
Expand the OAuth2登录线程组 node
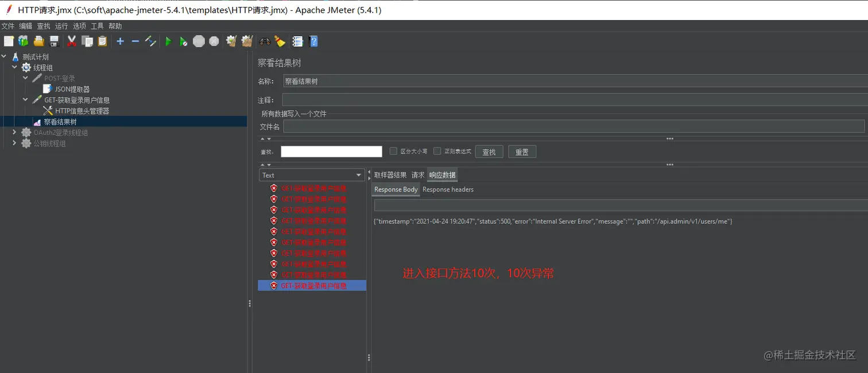coord(14,132)
